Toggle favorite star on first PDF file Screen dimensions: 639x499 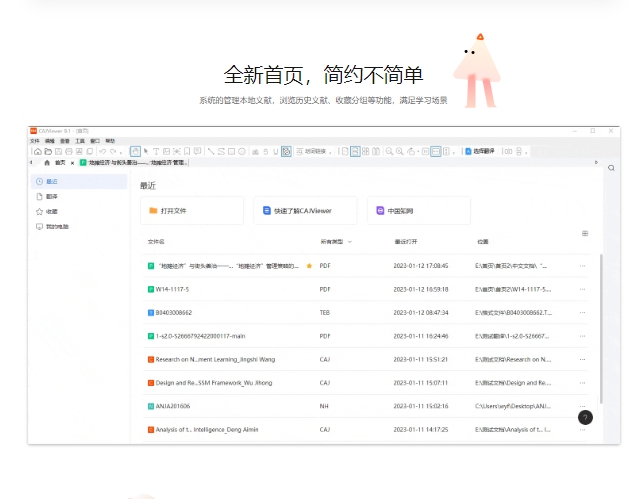point(309,266)
